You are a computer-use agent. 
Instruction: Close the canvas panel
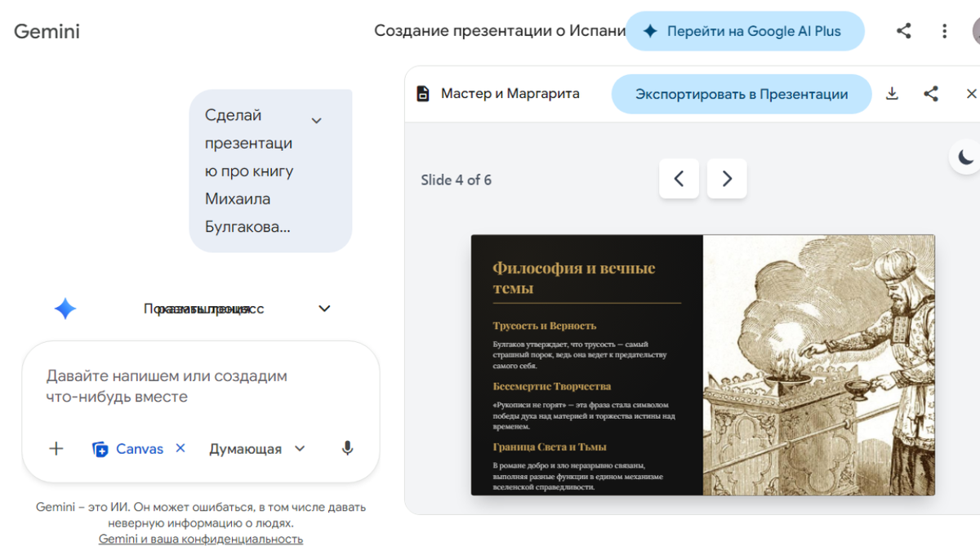(971, 94)
